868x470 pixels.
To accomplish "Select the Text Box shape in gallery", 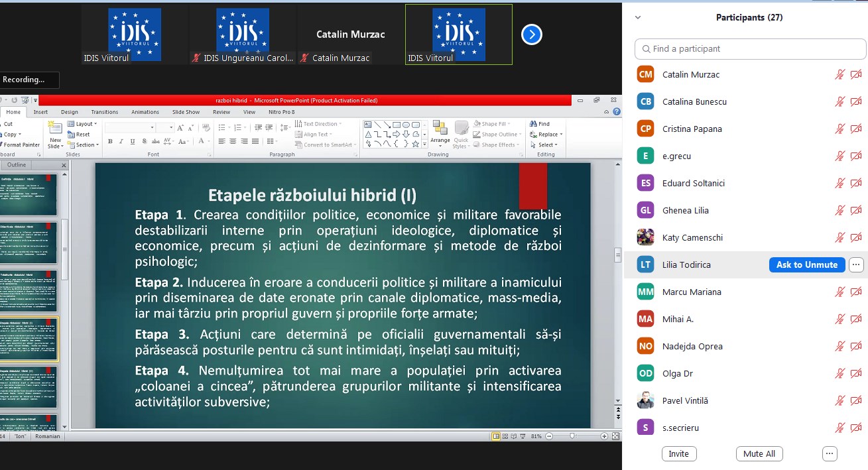I will coord(368,125).
